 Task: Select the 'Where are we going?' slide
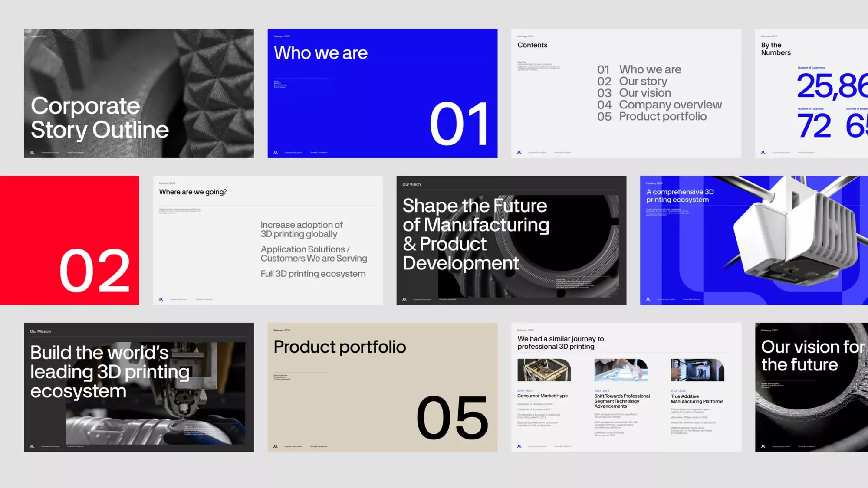pos(268,240)
